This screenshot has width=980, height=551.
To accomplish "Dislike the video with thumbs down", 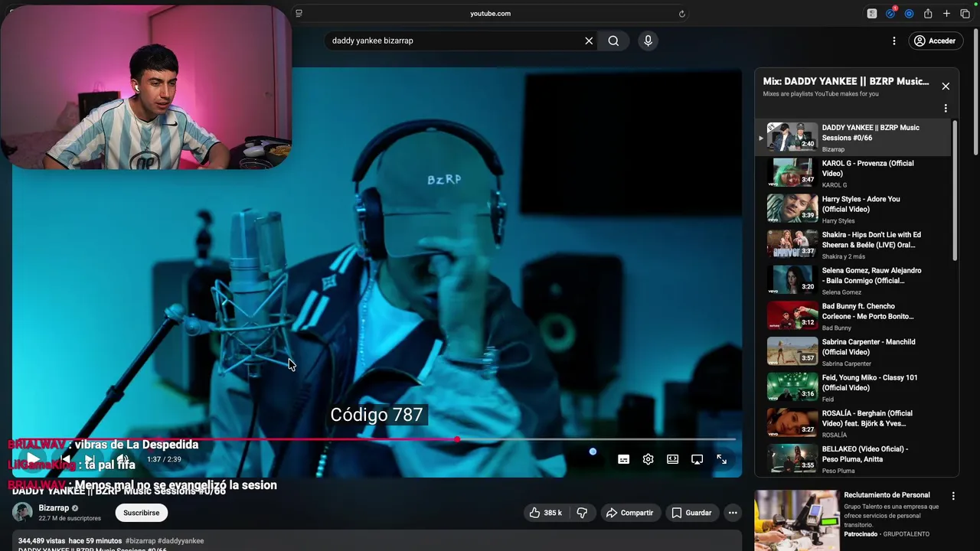I will click(582, 513).
